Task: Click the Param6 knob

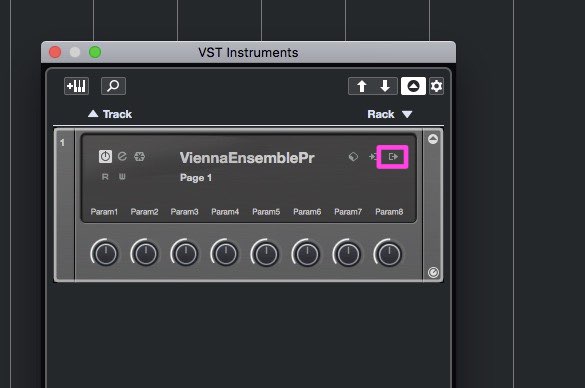Action: 307,254
